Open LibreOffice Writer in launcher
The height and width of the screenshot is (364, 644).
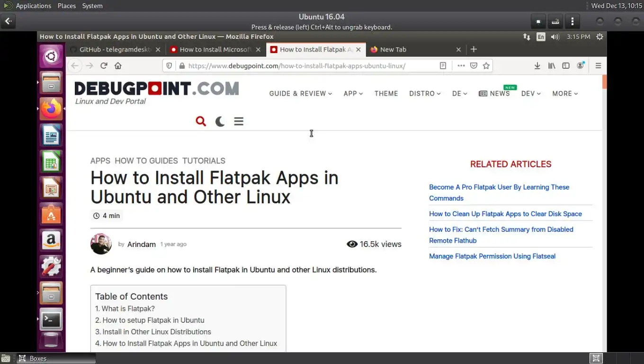coord(51,136)
